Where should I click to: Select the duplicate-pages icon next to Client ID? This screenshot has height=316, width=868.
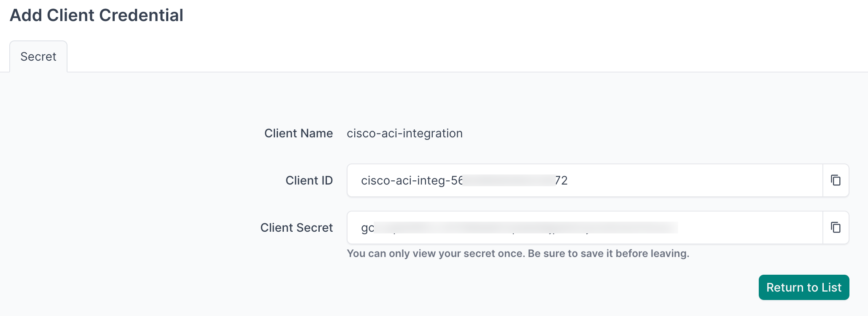(x=836, y=180)
